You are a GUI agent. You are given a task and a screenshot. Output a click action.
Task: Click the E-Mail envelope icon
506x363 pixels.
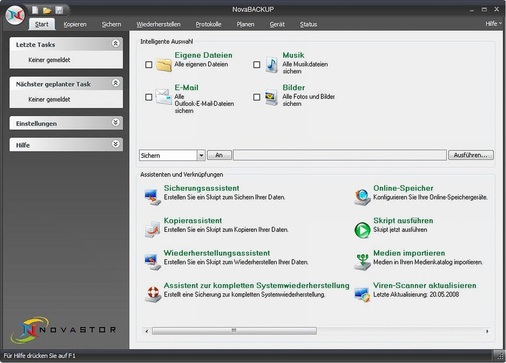point(164,97)
